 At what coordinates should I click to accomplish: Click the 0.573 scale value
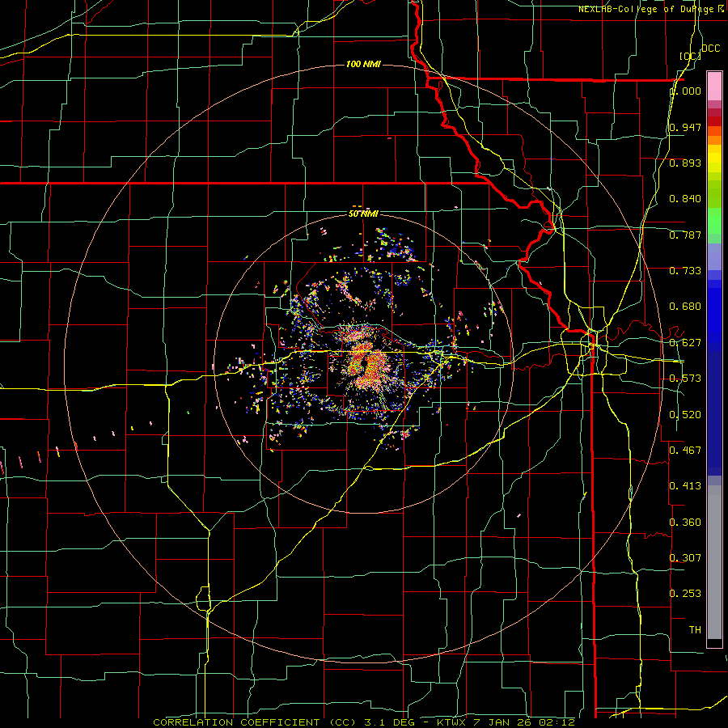click(685, 379)
